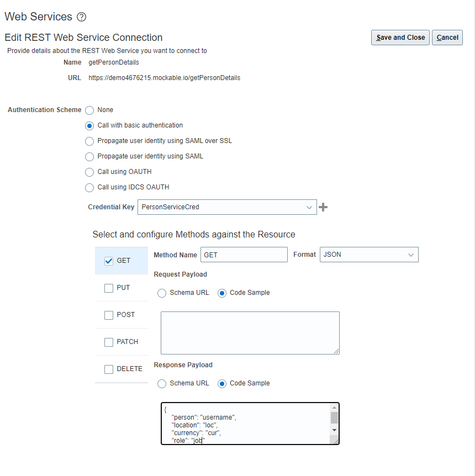The height and width of the screenshot is (476, 475).
Task: Click the Method Name input field
Action: [244, 255]
